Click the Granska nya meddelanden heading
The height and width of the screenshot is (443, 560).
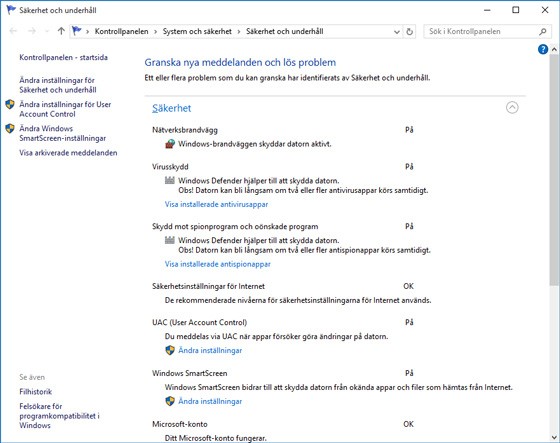(x=240, y=63)
